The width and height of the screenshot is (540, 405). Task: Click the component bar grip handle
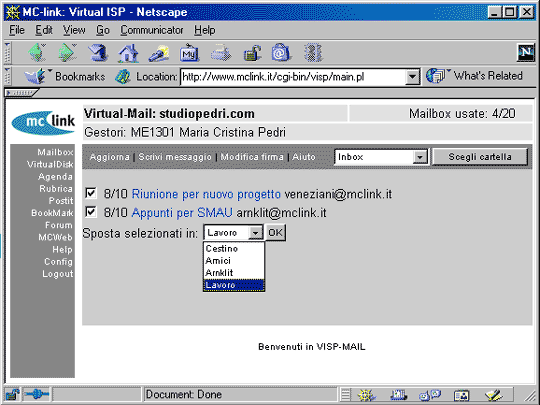[345, 395]
